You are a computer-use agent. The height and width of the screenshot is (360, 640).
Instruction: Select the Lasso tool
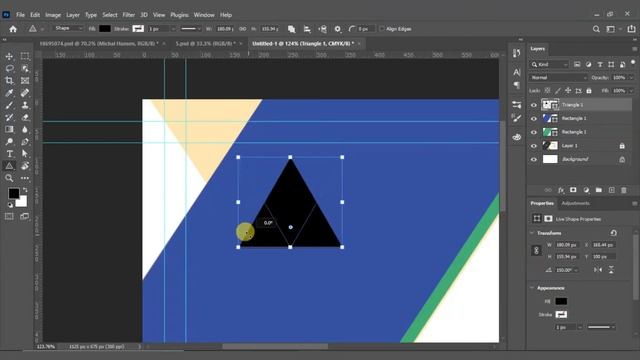click(9, 69)
